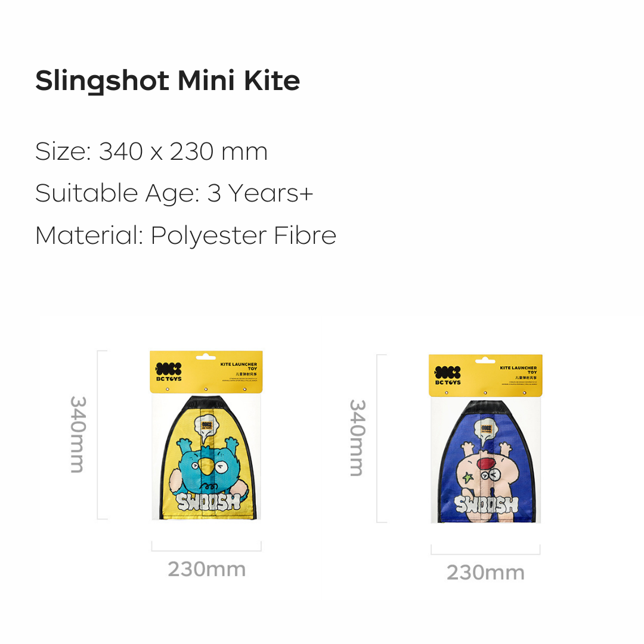
Task: Click the BC Toys logo on blue package
Action: pos(448,376)
